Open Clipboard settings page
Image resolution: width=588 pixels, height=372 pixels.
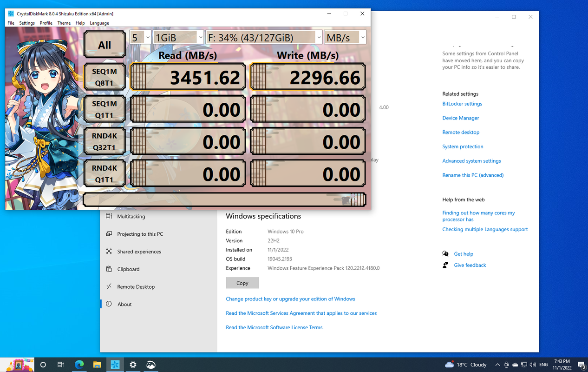click(159, 269)
